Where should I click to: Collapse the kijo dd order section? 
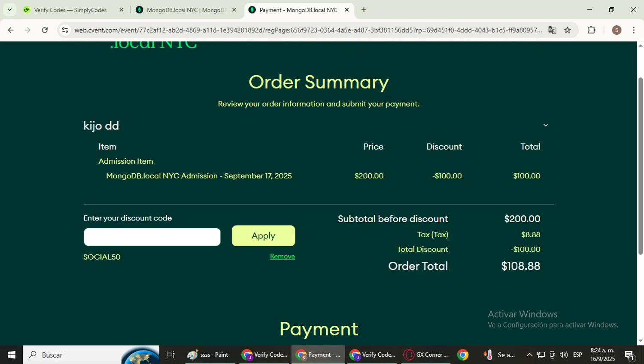click(546, 125)
